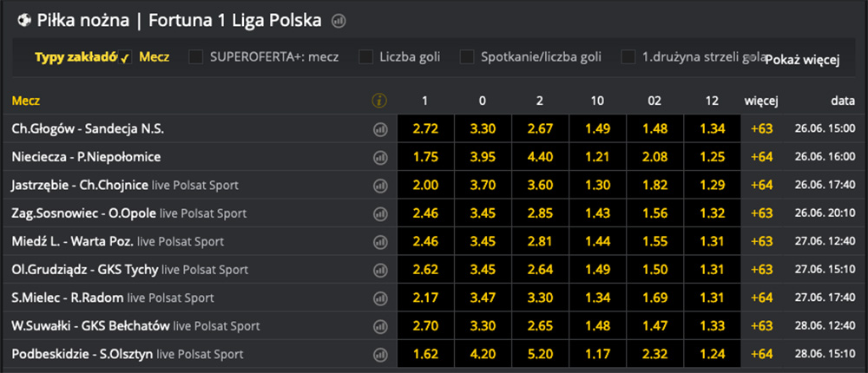Screen dimensions: 868x373
Task: Sort by the Mecz column header
Action: coord(26,101)
